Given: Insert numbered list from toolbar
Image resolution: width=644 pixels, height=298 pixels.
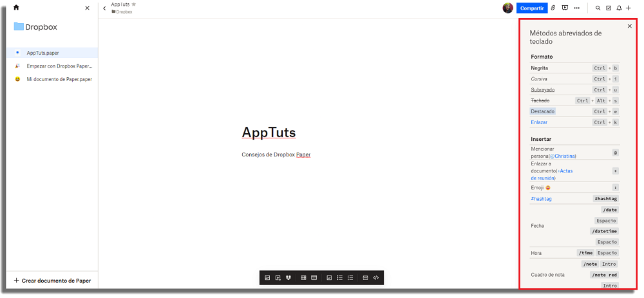Looking at the screenshot, I should click(350, 277).
